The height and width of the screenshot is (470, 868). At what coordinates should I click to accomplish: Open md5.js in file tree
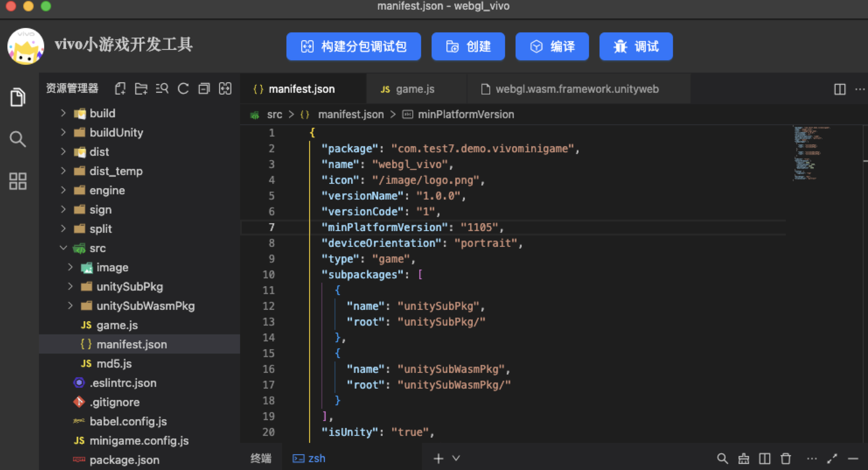(x=139, y=364)
